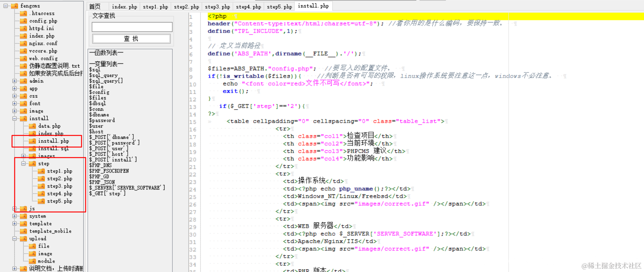Select $dbname in variable list
Viewport: 644px width, 272px height.
[x=99, y=115]
